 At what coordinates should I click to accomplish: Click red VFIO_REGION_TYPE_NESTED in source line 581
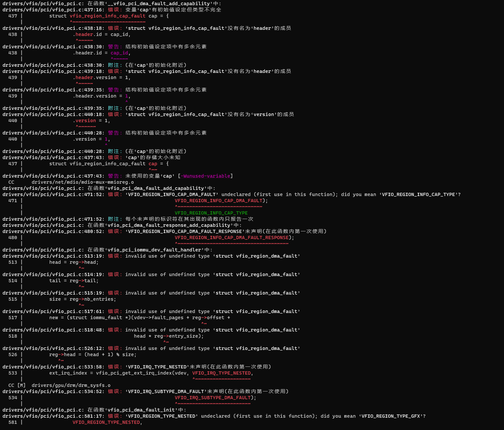(x=106, y=422)
